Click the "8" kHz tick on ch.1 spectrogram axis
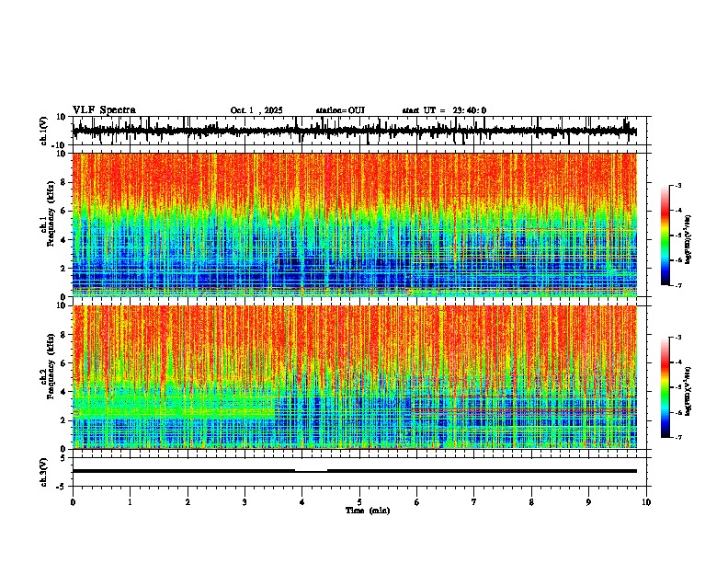This screenshot has height=563, width=728. click(x=64, y=182)
